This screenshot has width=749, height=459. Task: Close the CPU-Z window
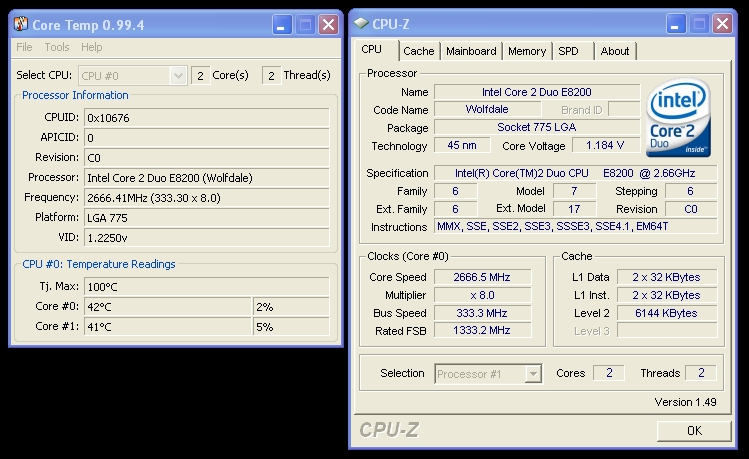(722, 23)
